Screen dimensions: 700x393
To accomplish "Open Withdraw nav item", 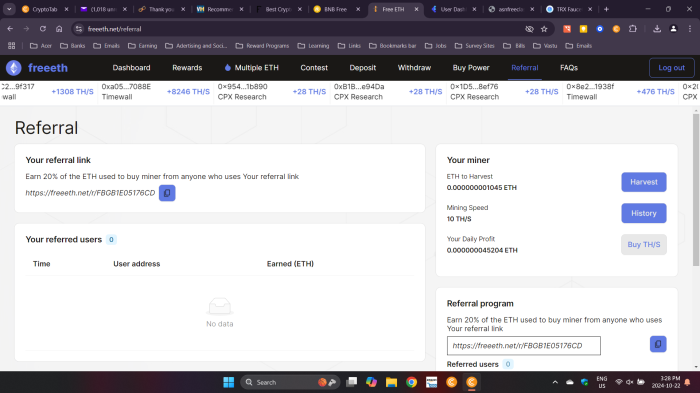I will pos(414,68).
